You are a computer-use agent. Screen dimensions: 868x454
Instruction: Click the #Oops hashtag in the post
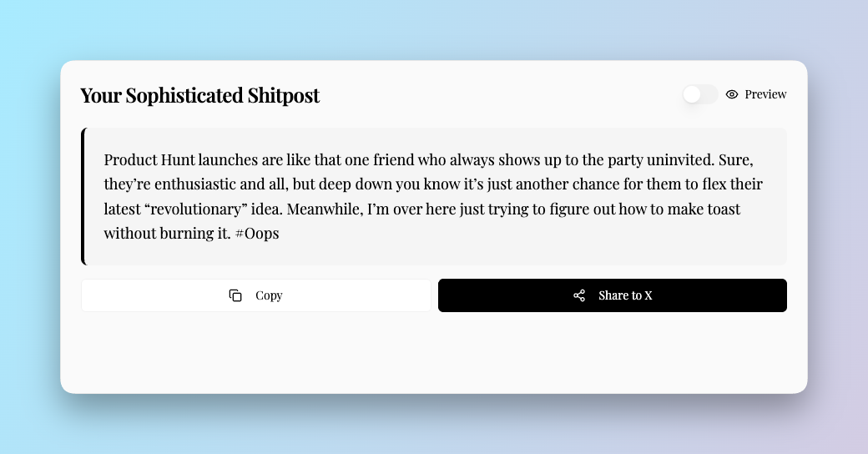(257, 233)
